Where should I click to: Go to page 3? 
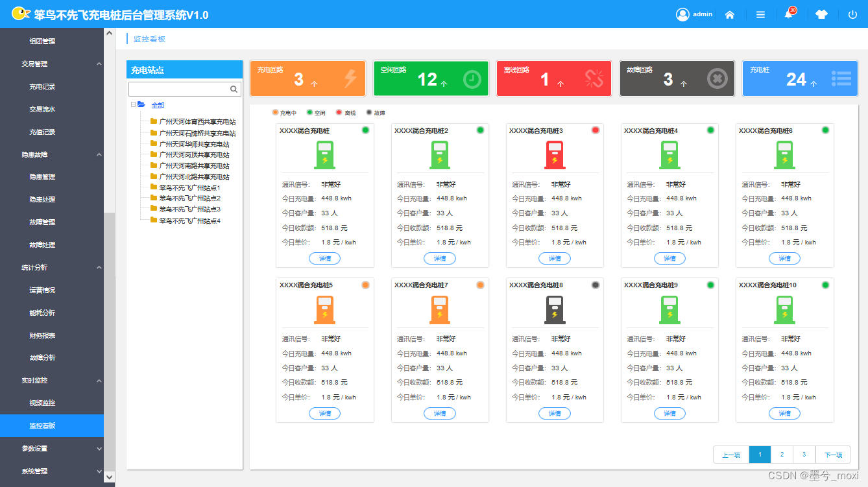[804, 455]
